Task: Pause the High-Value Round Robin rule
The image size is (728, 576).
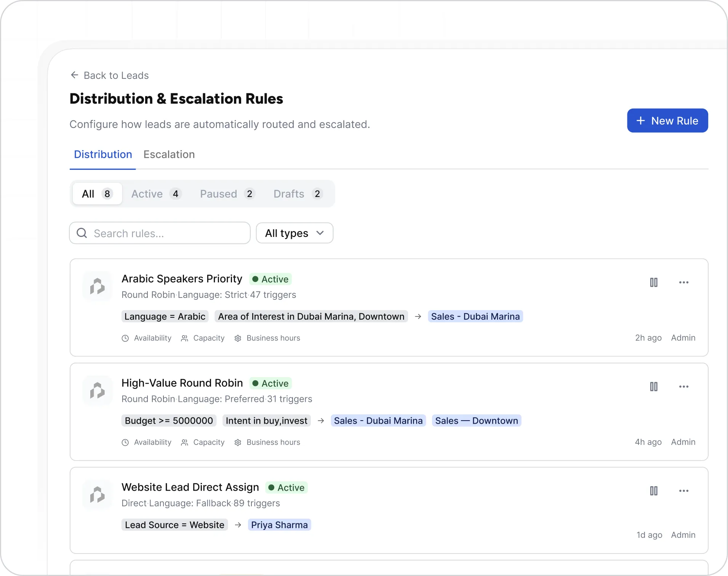Action: pos(654,387)
